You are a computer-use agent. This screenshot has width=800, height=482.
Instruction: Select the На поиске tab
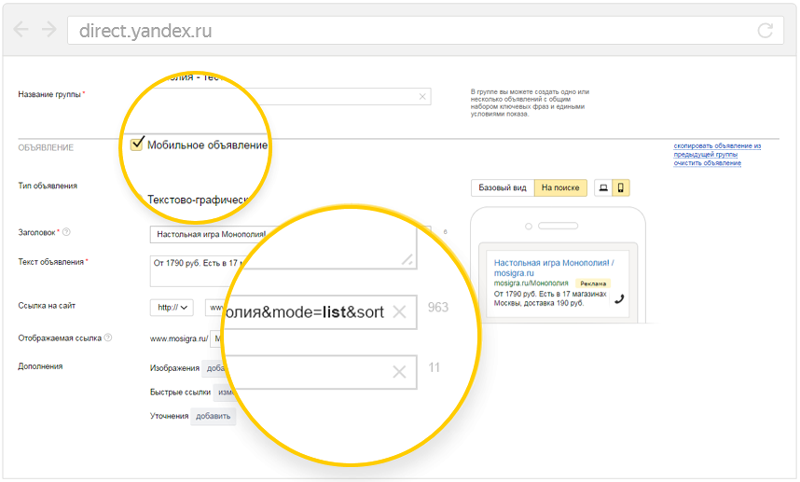[x=560, y=188]
